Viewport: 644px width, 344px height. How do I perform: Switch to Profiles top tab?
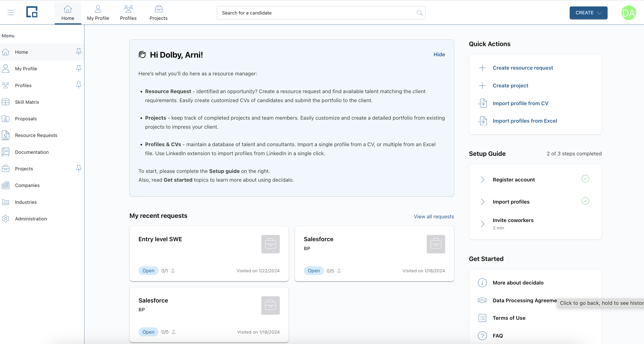tap(128, 13)
